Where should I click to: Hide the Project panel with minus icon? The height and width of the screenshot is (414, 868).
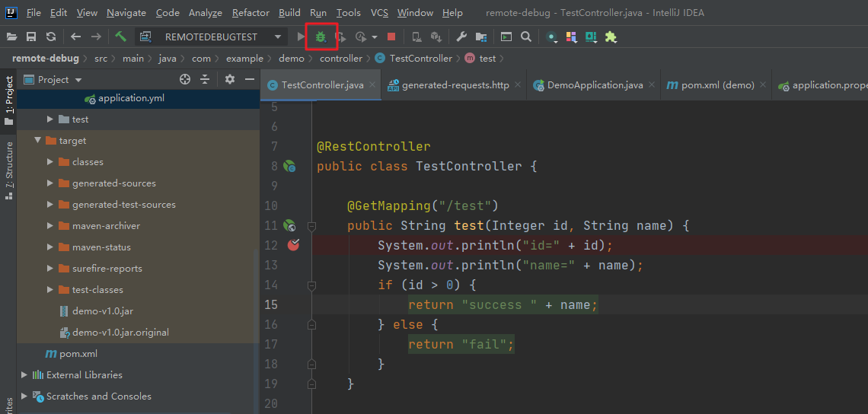[x=250, y=80]
